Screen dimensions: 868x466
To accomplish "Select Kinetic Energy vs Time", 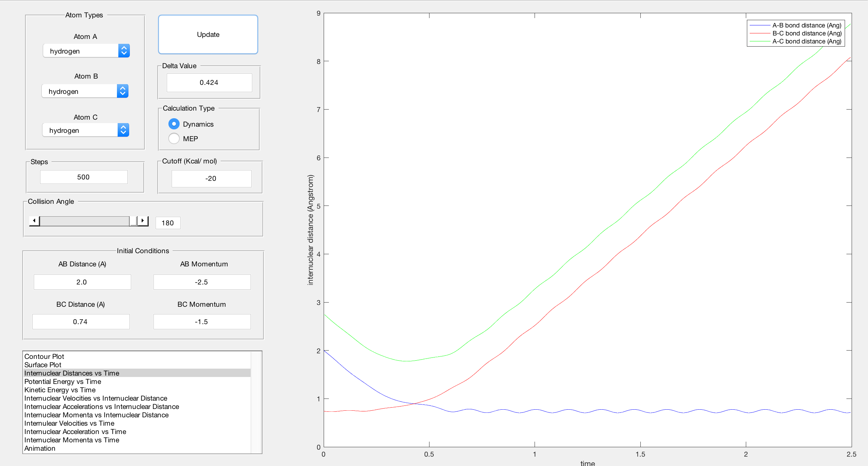I will click(60, 390).
